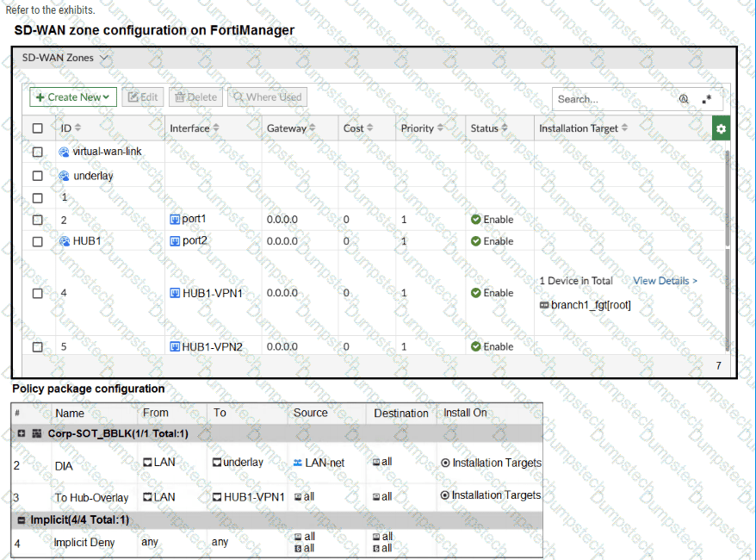Sort by the Status column

(489, 128)
